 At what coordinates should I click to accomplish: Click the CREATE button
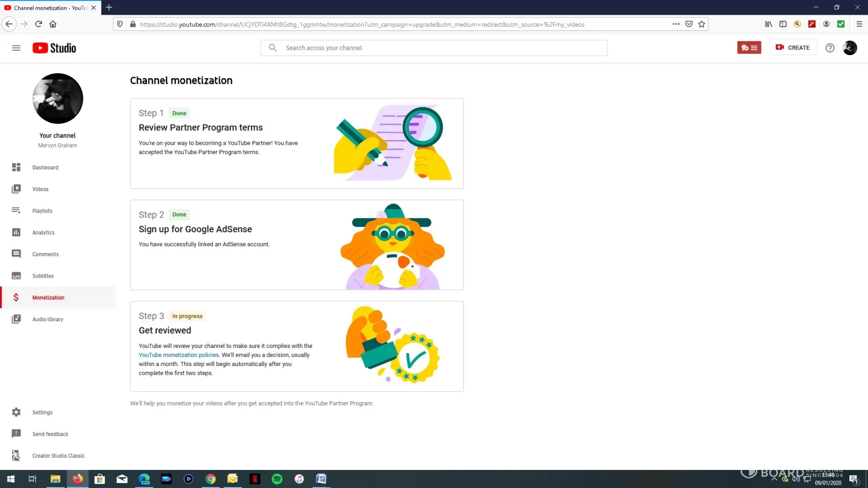pyautogui.click(x=793, y=48)
